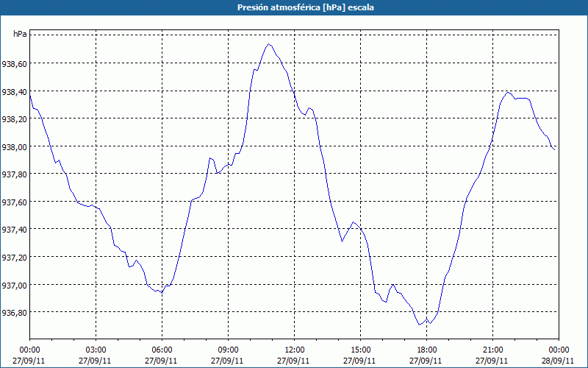Click the 09:00 time axis label
The image size is (588, 368).
[229, 350]
